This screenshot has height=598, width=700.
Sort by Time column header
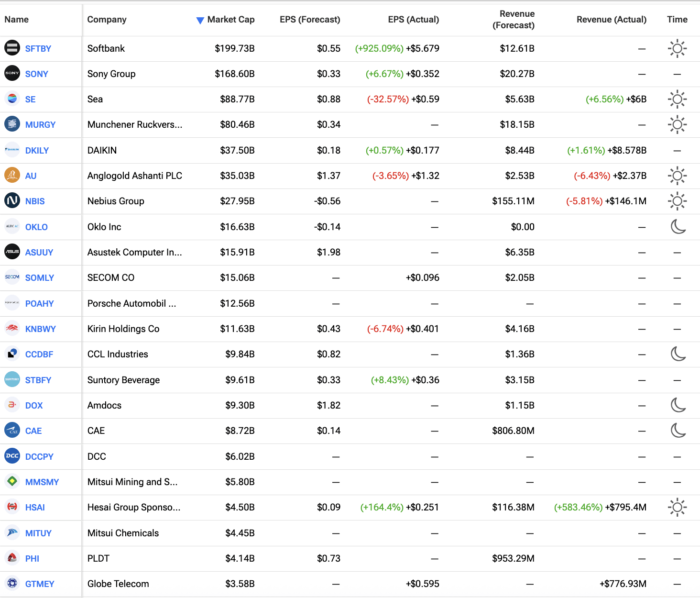pyautogui.click(x=677, y=20)
